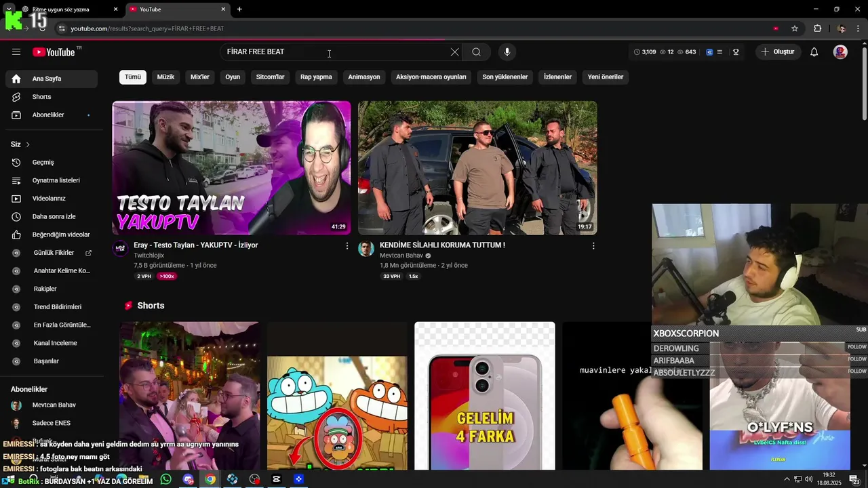Select Son yüklenenler chip
Screen dimensions: 868x488
tap(505, 77)
